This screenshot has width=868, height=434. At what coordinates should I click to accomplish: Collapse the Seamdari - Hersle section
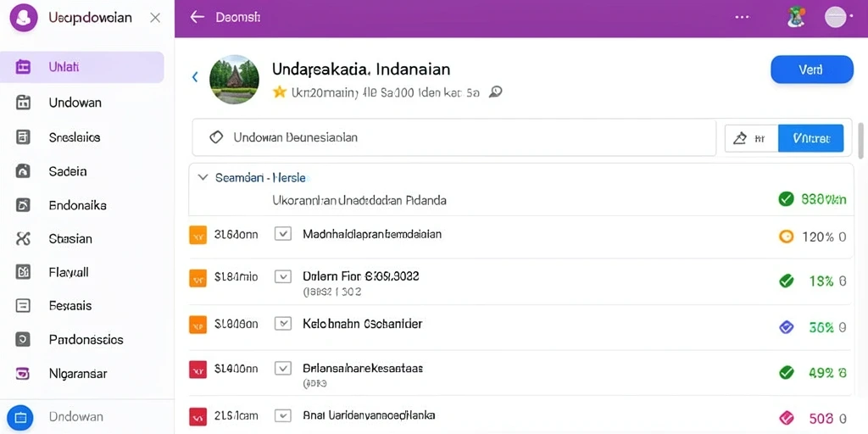[203, 178]
